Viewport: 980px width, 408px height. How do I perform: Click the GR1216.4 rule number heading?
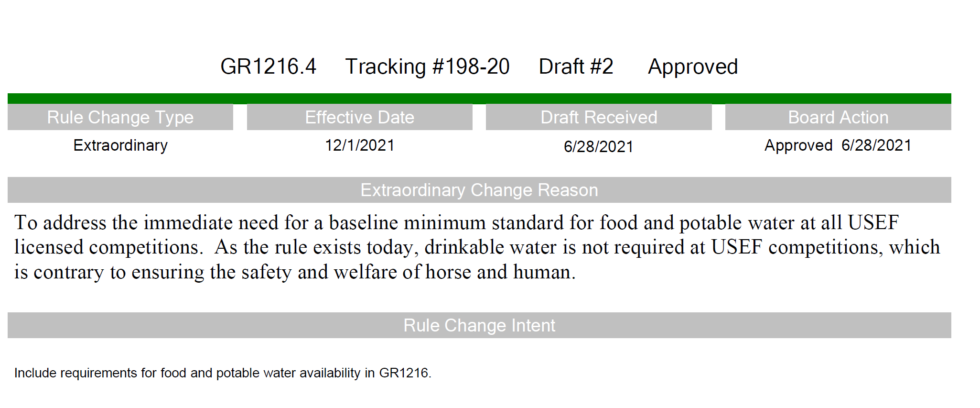pyautogui.click(x=268, y=66)
